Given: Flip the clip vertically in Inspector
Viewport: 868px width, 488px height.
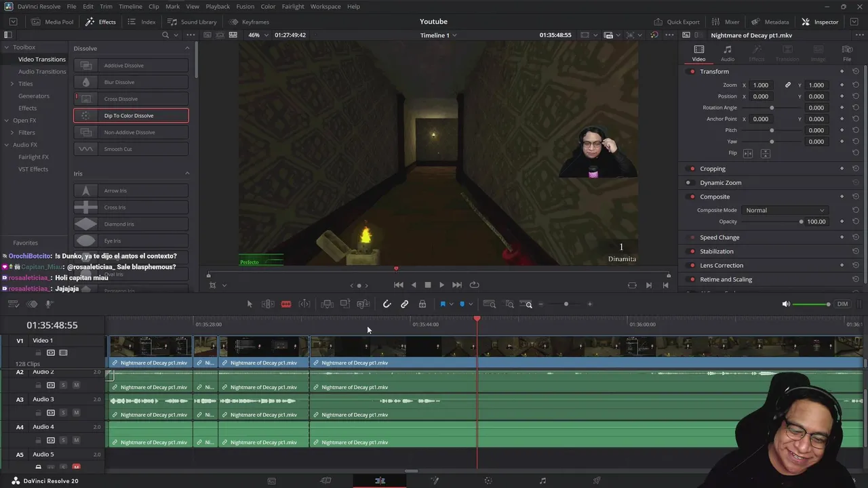Looking at the screenshot, I should [x=766, y=153].
